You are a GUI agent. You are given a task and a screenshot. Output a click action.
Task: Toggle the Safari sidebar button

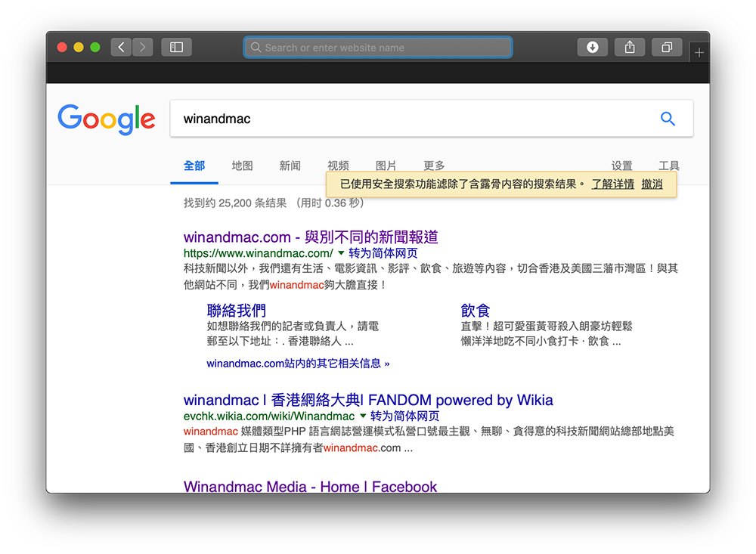(176, 48)
